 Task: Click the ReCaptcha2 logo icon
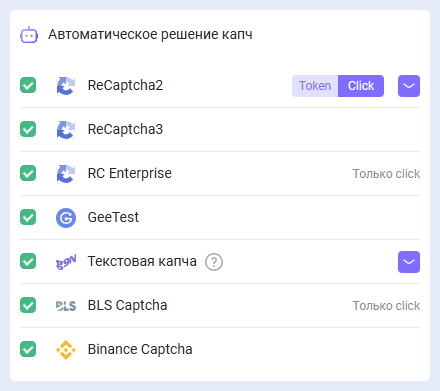(66, 86)
